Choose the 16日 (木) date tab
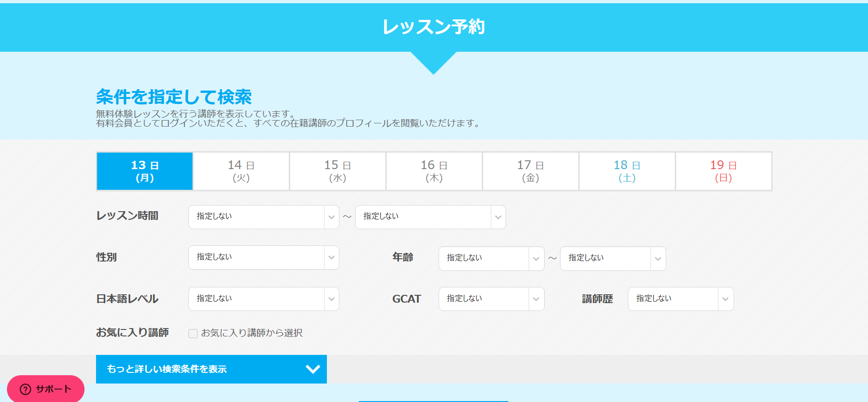868x402 pixels. click(434, 171)
